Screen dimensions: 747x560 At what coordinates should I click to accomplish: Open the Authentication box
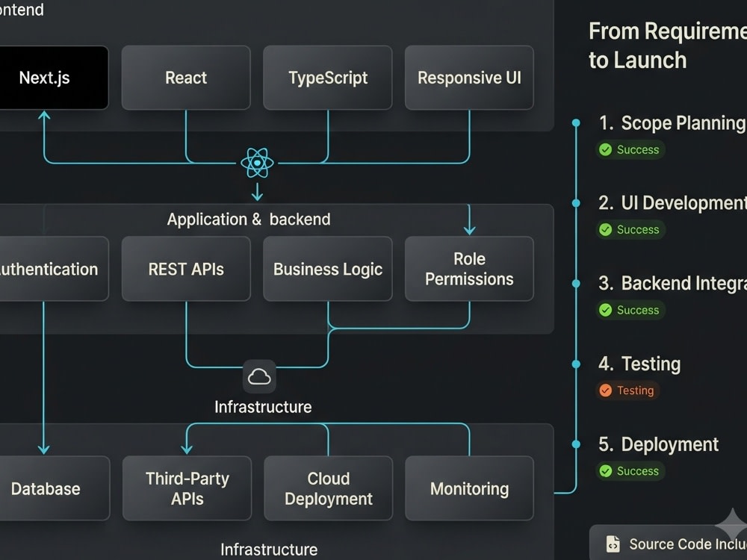click(54, 269)
